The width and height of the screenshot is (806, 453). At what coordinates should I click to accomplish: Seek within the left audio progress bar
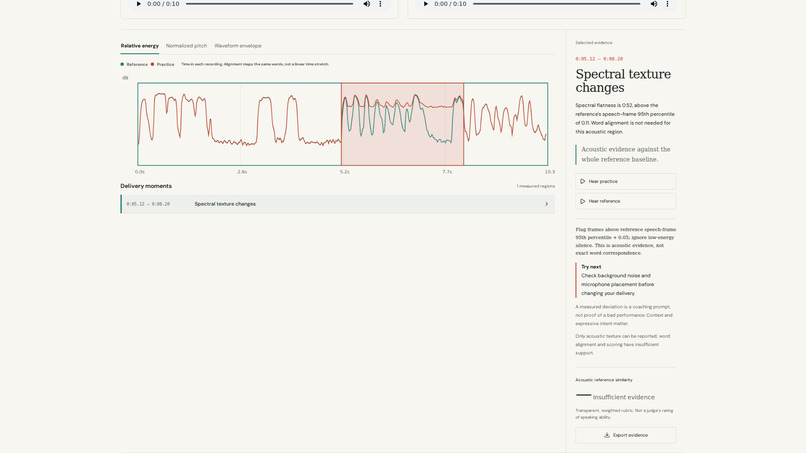269,4
